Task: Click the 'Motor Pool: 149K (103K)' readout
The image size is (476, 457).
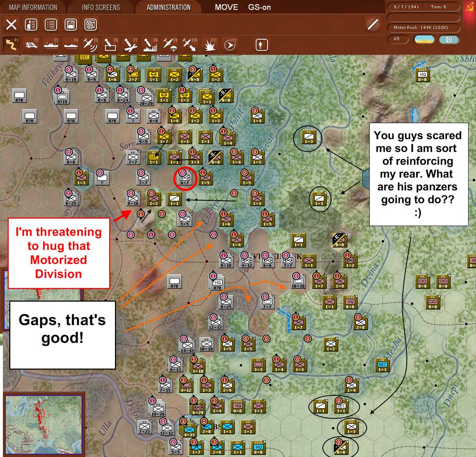Action: 421,27
